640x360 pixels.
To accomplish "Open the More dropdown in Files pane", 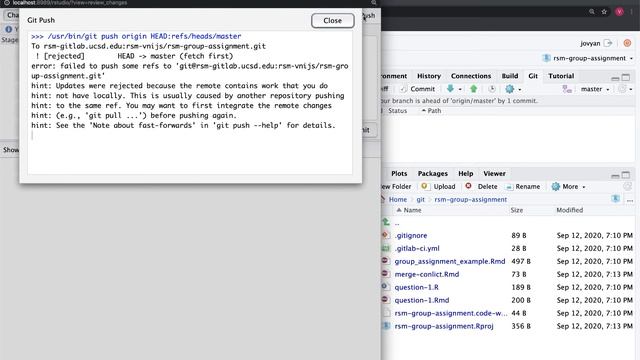I will [x=569, y=187].
